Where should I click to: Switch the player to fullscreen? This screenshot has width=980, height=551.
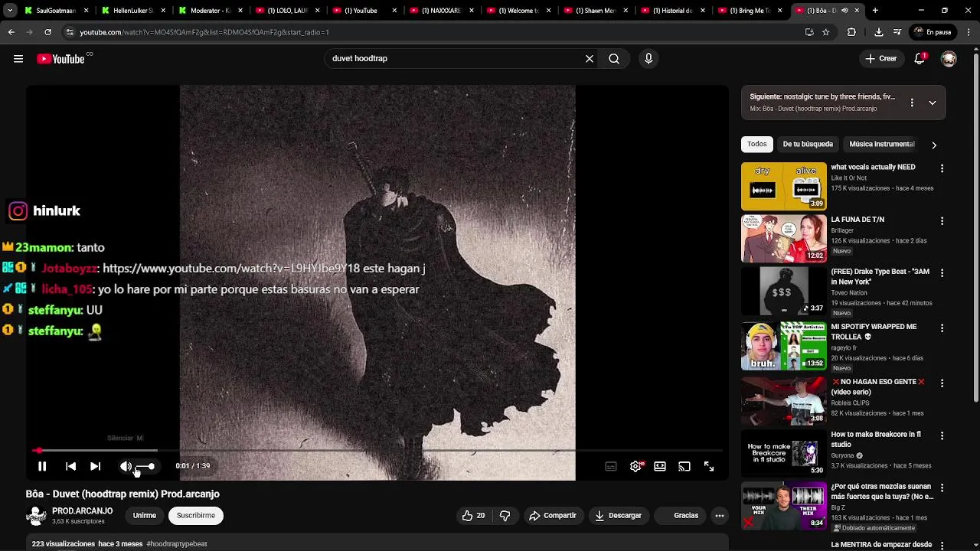pyautogui.click(x=709, y=466)
